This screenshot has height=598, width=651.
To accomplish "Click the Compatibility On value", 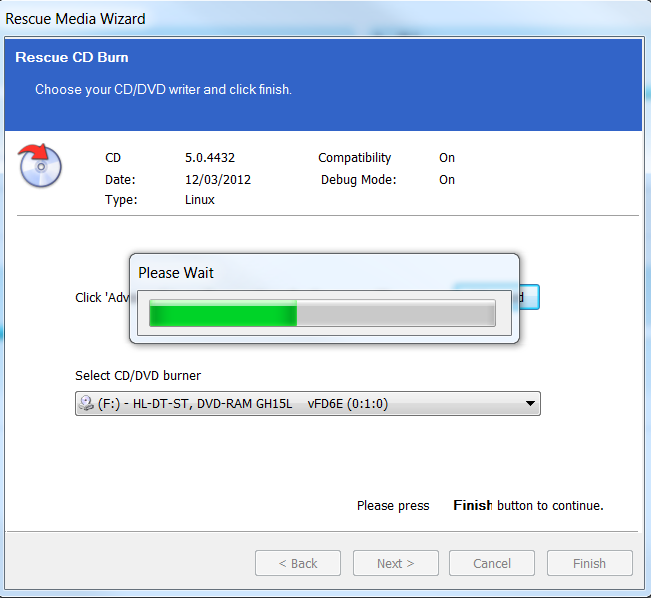I will pyautogui.click(x=447, y=158).
